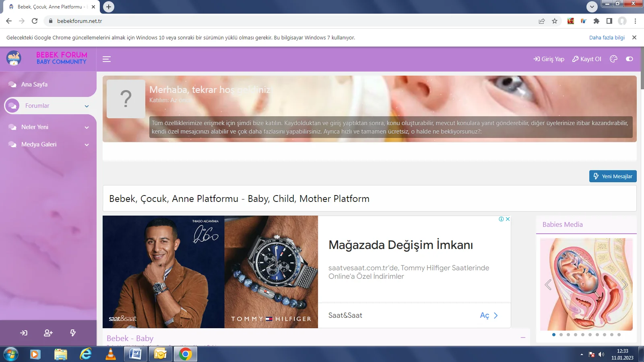Toggle the dark mode switch in header
644x362 pixels.
coord(630,59)
